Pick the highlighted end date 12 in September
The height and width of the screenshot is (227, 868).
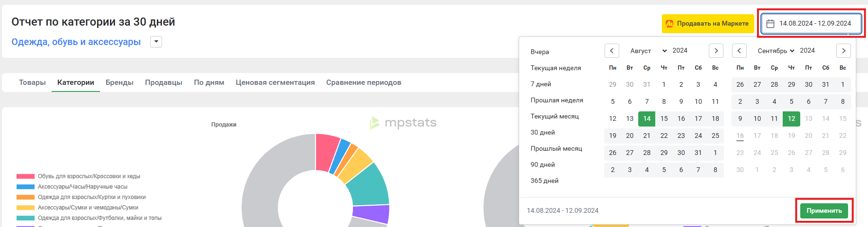pos(792,118)
